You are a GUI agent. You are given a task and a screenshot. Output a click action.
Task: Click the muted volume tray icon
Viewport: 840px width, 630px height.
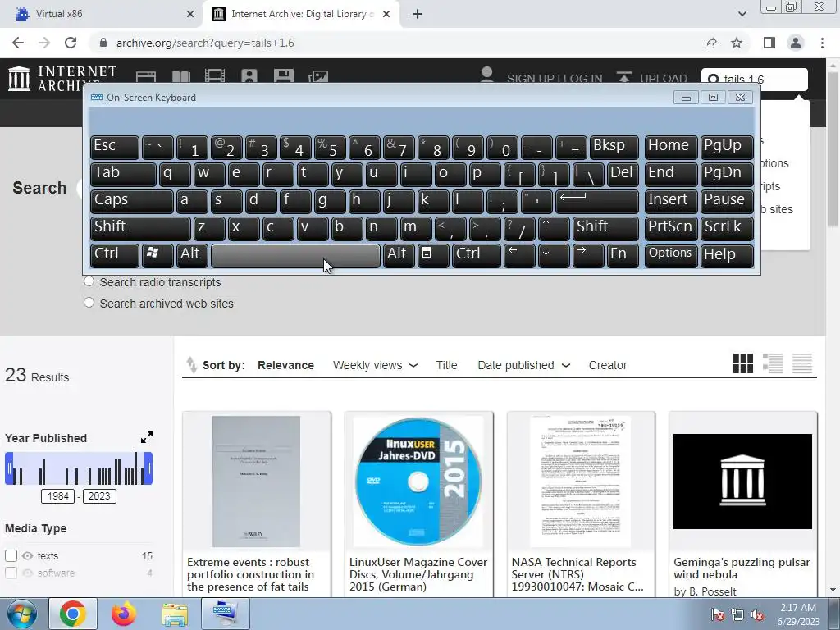pos(757,614)
